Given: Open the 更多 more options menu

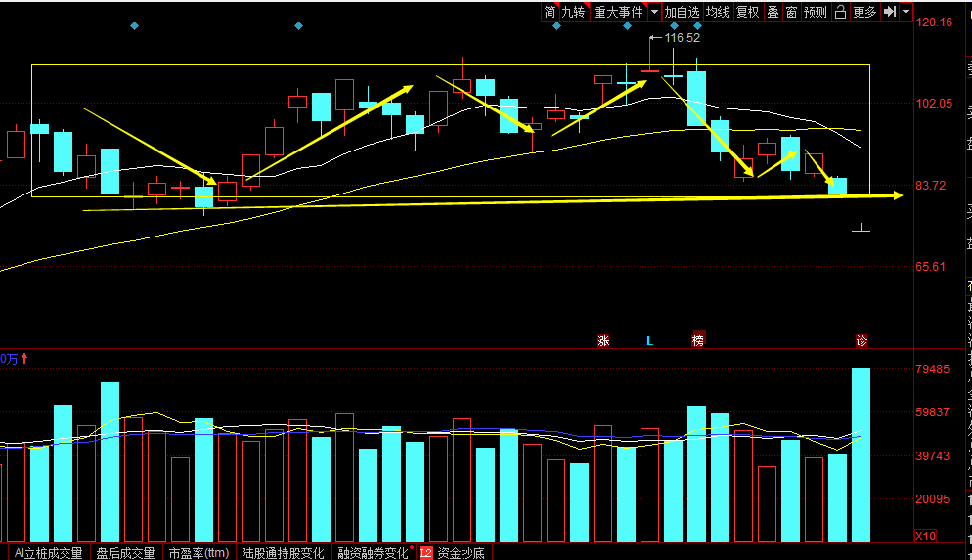Looking at the screenshot, I should [864, 12].
